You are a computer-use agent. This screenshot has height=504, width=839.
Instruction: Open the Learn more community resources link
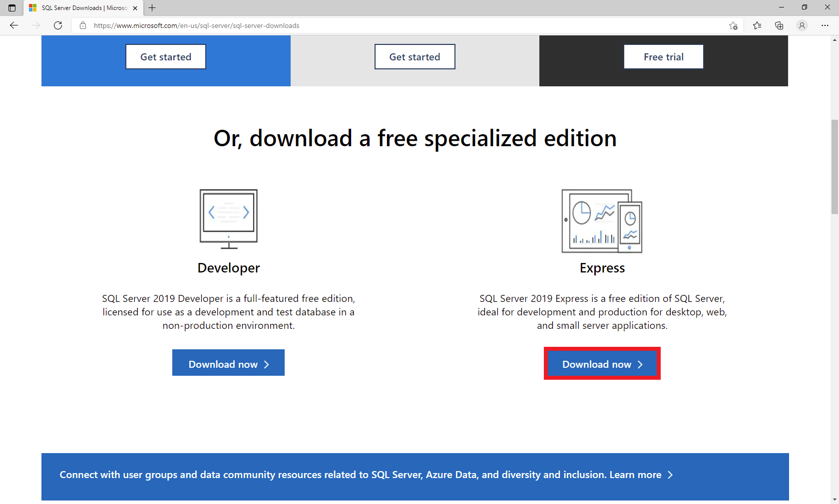(641, 475)
